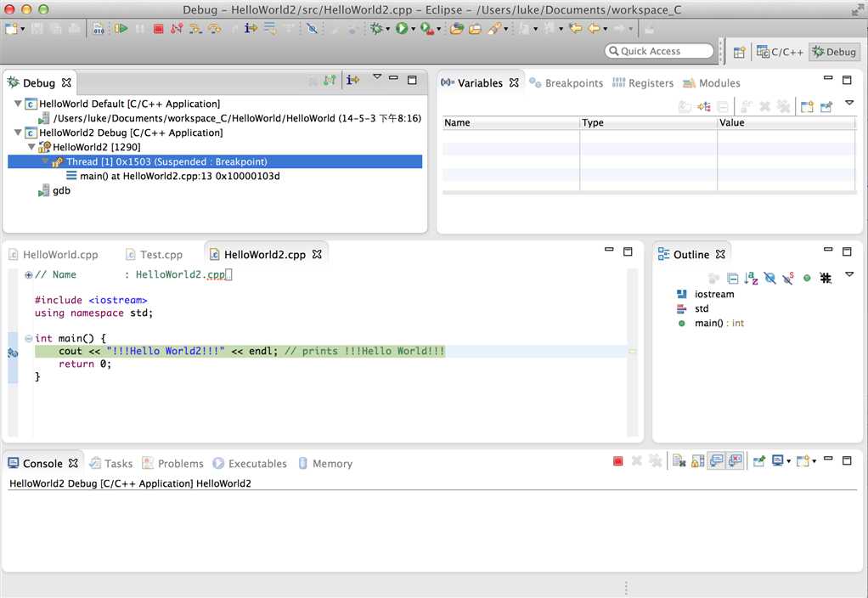This screenshot has height=598, width=868.
Task: Switch to the Modules tab
Action: (x=712, y=82)
